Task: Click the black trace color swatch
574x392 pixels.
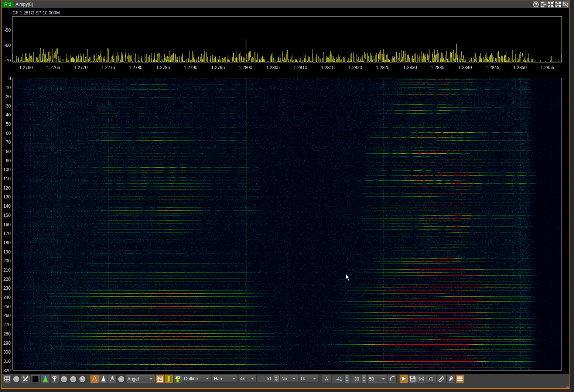Action: click(35, 379)
